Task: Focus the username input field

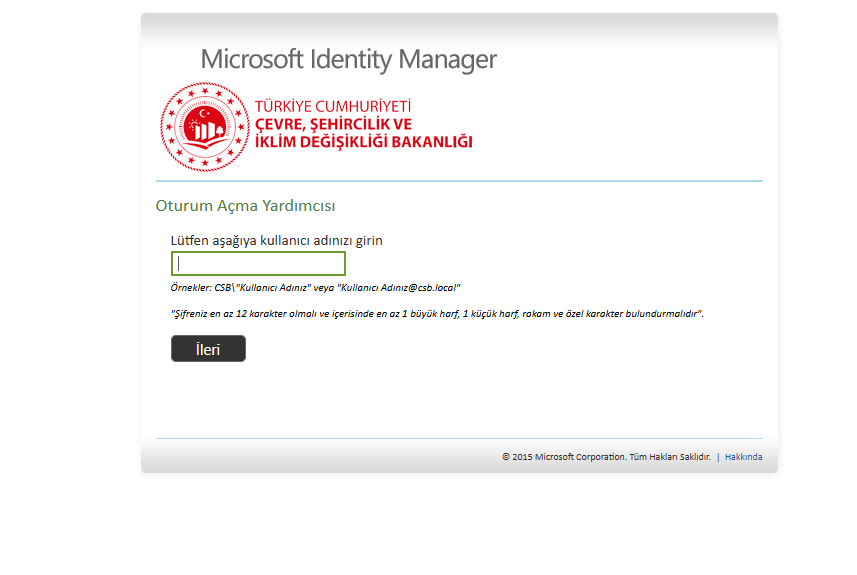Action: 258,264
